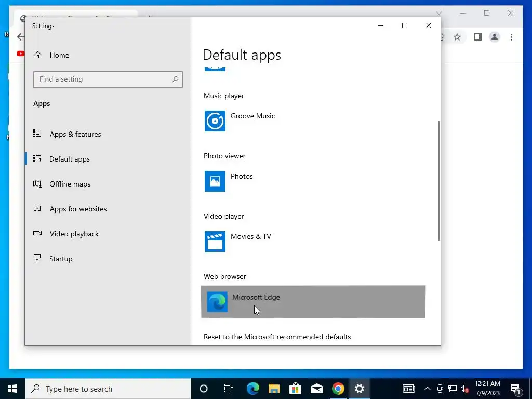Click the Movies & TV icon tile
This screenshot has width=532, height=399.
coord(215,242)
